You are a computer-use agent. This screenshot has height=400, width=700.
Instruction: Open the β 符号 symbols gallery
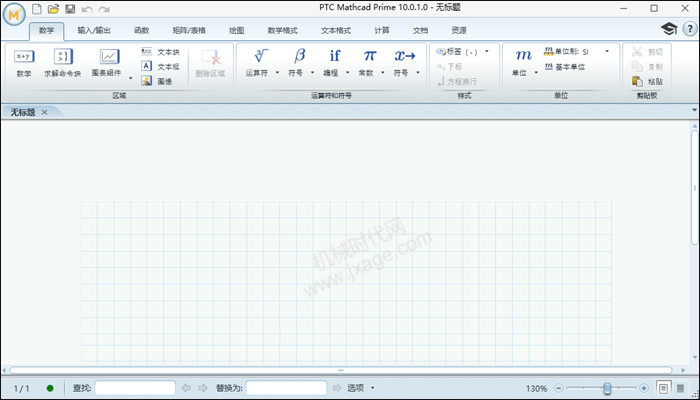coord(296,63)
